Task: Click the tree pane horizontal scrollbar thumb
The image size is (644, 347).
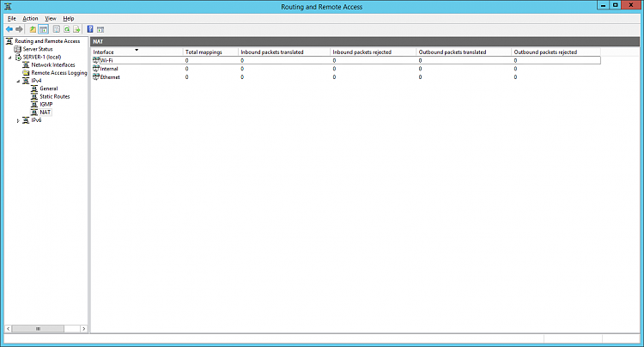Action: coord(38,328)
